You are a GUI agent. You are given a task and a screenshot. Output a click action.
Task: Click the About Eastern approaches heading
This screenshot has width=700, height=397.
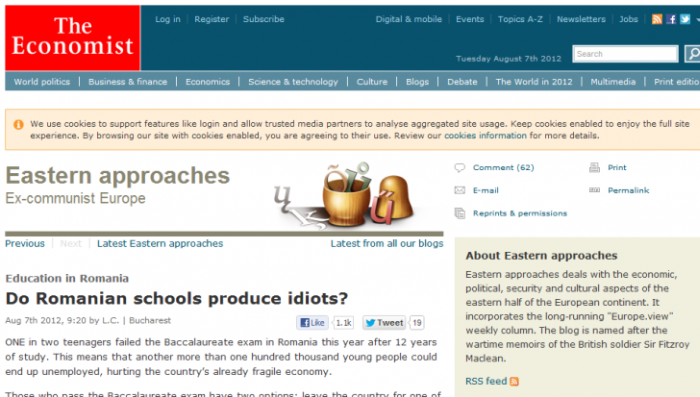pyautogui.click(x=541, y=255)
